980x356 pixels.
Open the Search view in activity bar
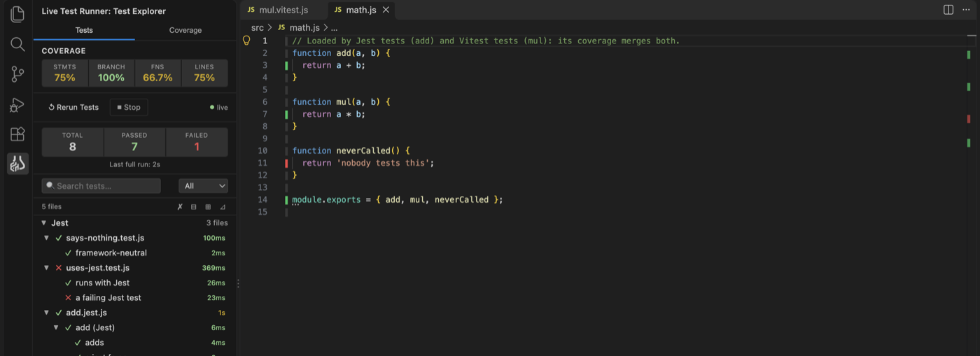click(x=17, y=44)
